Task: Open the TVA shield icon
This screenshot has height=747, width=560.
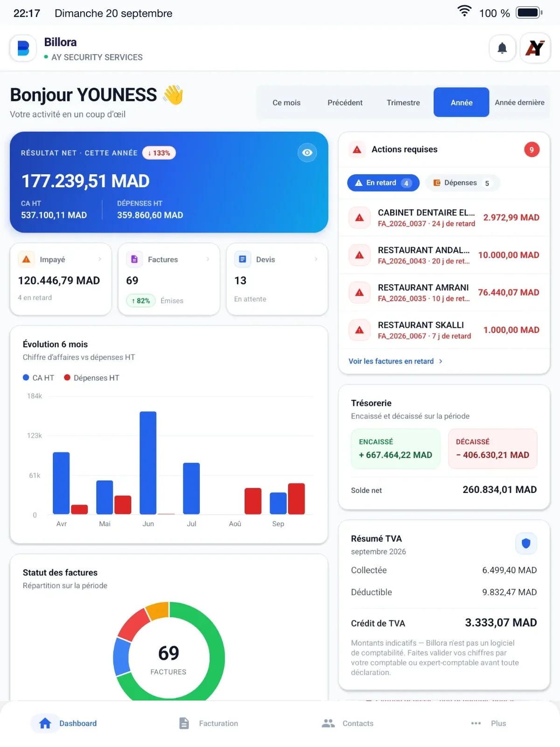Action: pos(526,543)
